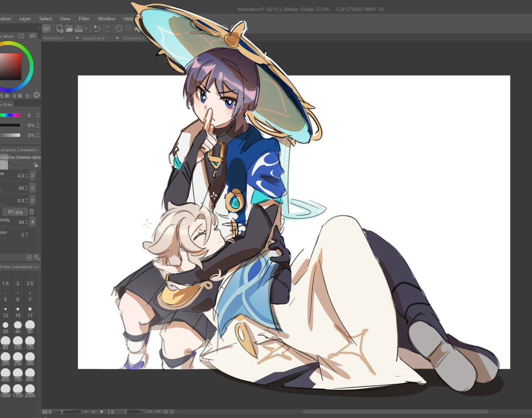Toggle the HSV color space arrow button
This screenshot has width=532, height=418.
pyautogui.click(x=37, y=95)
